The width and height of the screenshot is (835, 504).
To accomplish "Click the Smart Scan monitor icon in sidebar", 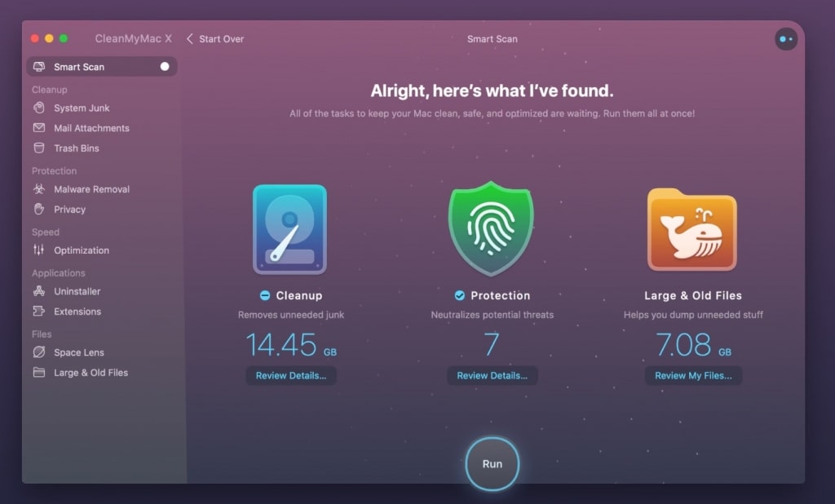I will click(39, 67).
